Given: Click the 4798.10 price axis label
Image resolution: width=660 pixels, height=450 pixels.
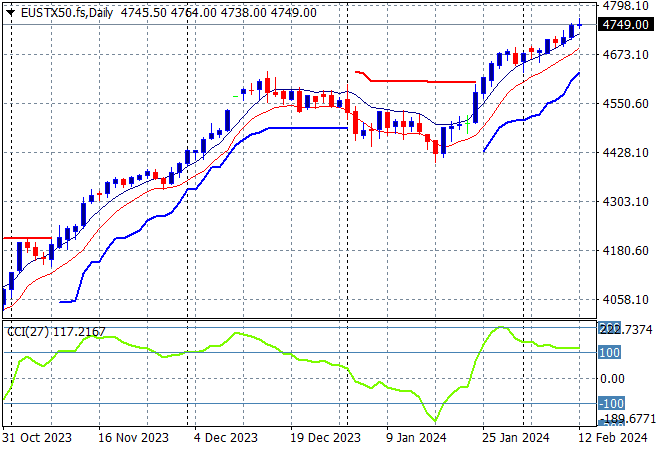Looking at the screenshot, I should click(x=625, y=6).
